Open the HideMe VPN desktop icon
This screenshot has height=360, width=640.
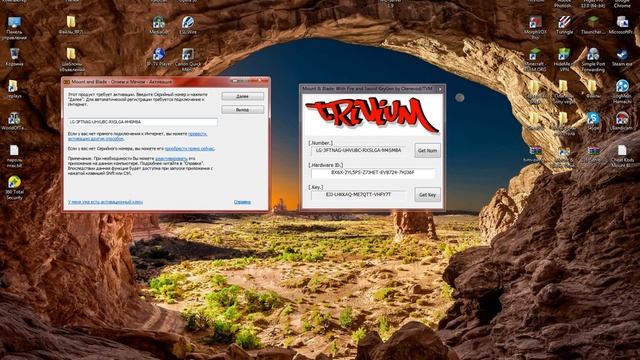[564, 60]
